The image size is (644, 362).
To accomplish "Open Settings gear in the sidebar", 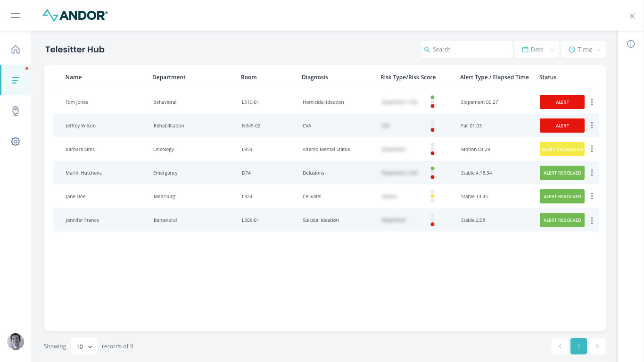I will [x=16, y=142].
